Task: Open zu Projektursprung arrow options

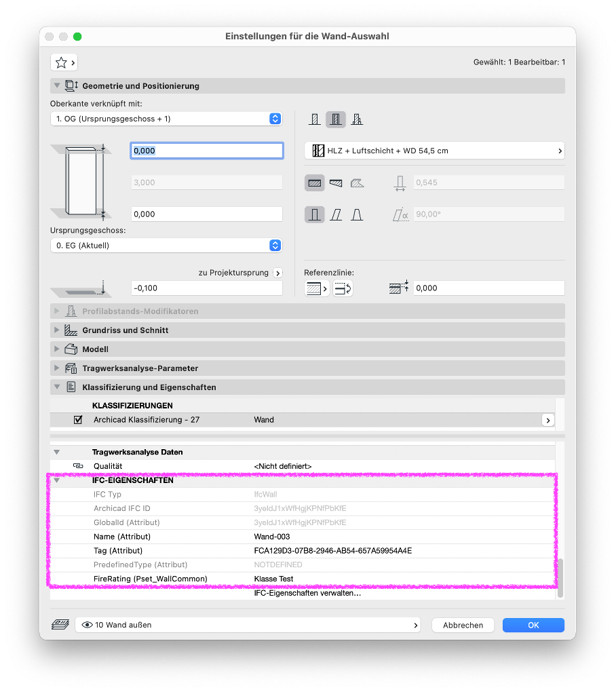Action: click(x=277, y=273)
